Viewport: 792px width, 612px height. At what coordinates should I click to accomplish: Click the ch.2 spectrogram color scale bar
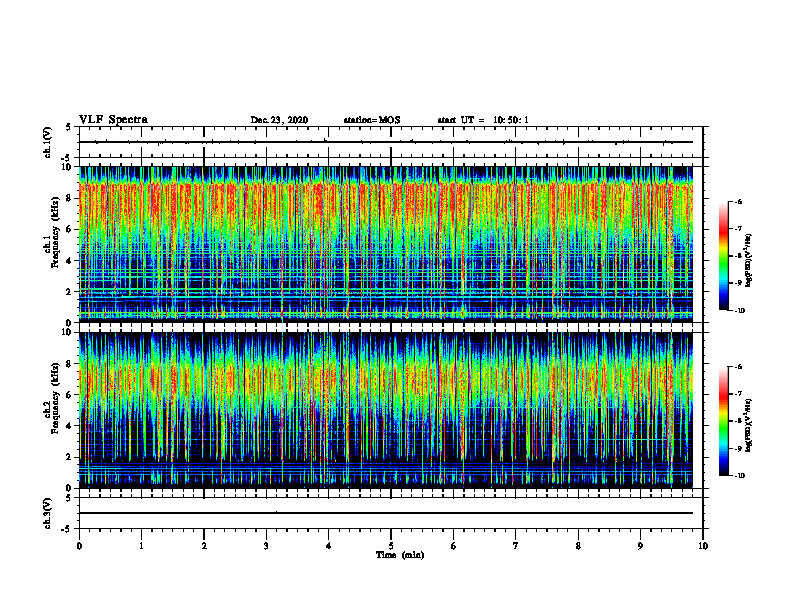pos(723,421)
